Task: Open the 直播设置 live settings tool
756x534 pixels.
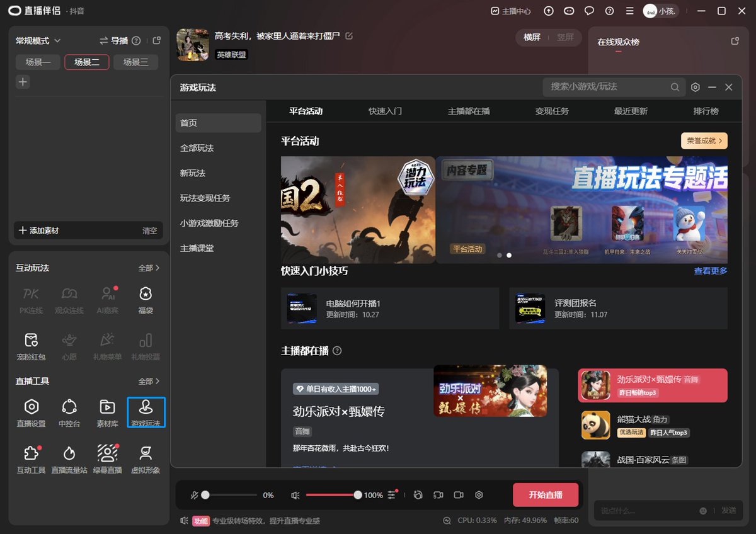Action: tap(31, 412)
